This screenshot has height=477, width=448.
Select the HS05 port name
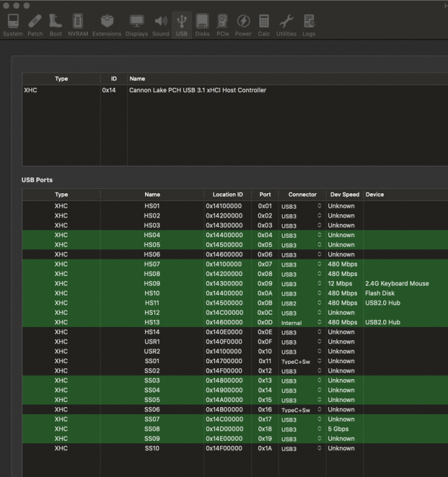(x=152, y=245)
